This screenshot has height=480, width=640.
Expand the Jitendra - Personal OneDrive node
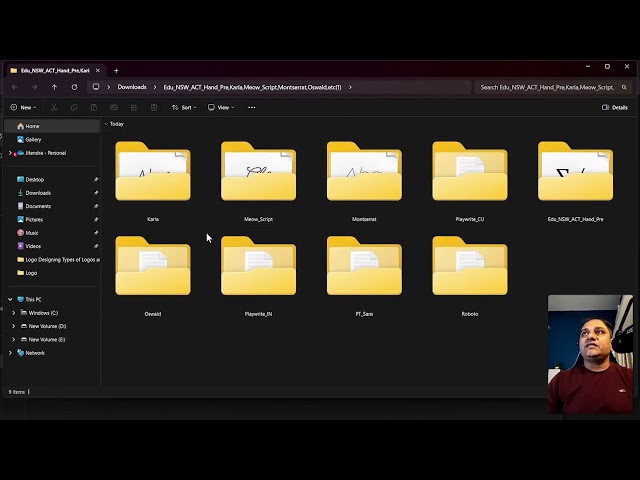pyautogui.click(x=10, y=153)
